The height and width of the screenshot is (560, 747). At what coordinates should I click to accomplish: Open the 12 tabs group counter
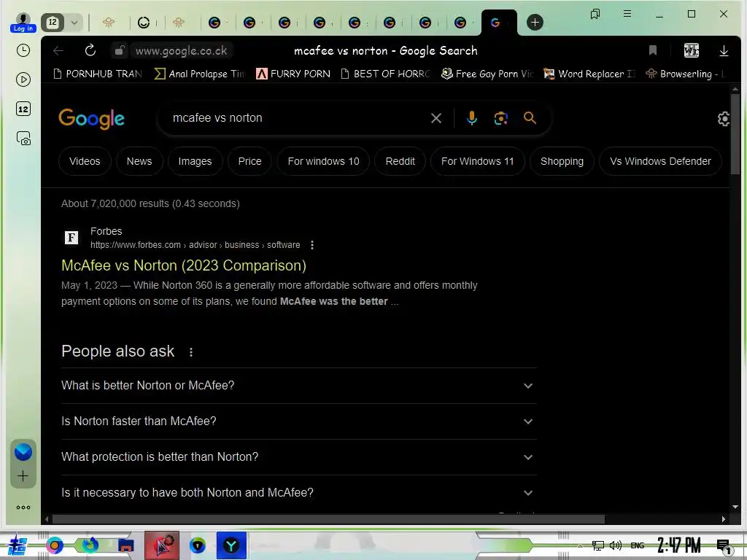[x=53, y=23]
